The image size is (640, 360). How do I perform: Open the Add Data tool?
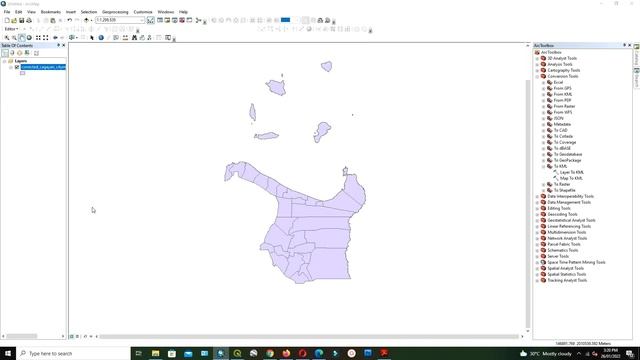(x=86, y=20)
